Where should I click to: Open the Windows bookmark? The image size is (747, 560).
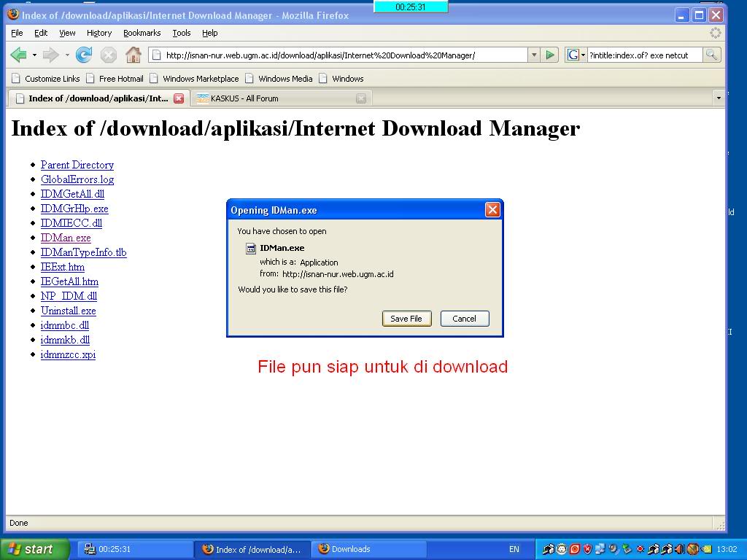pyautogui.click(x=341, y=79)
